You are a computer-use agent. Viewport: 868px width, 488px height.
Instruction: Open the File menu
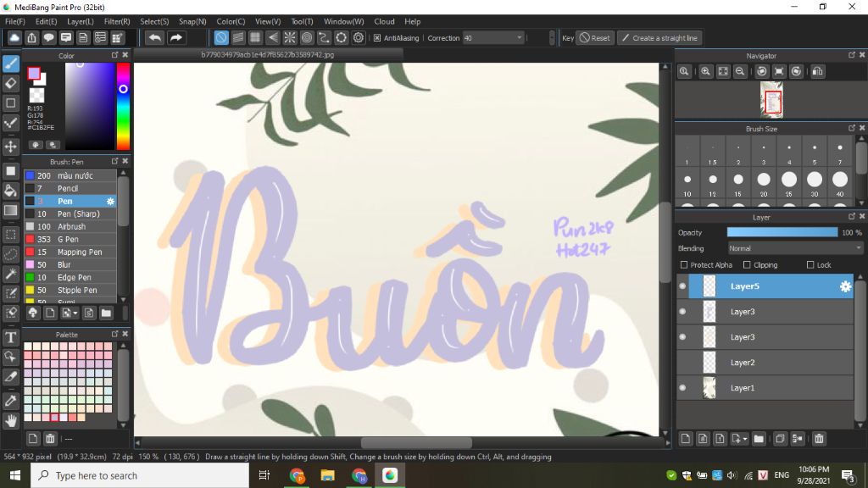tap(15, 21)
